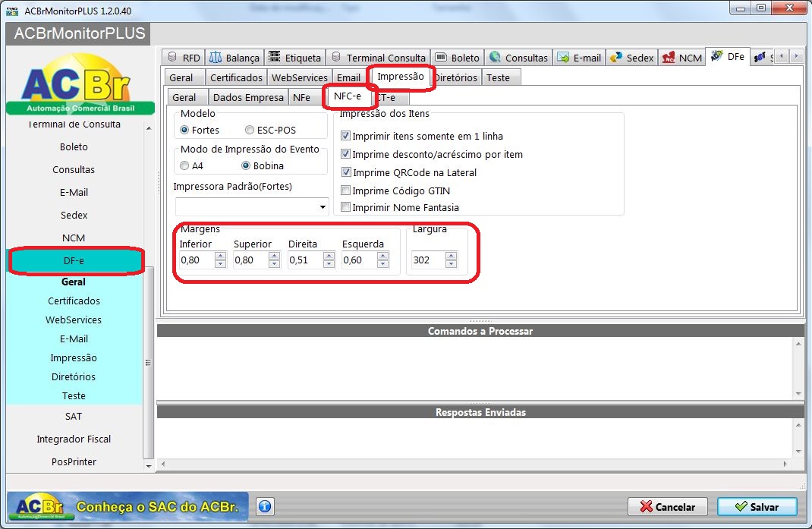812x529 pixels.
Task: Open Boleto in sidebar
Action: pos(74,146)
